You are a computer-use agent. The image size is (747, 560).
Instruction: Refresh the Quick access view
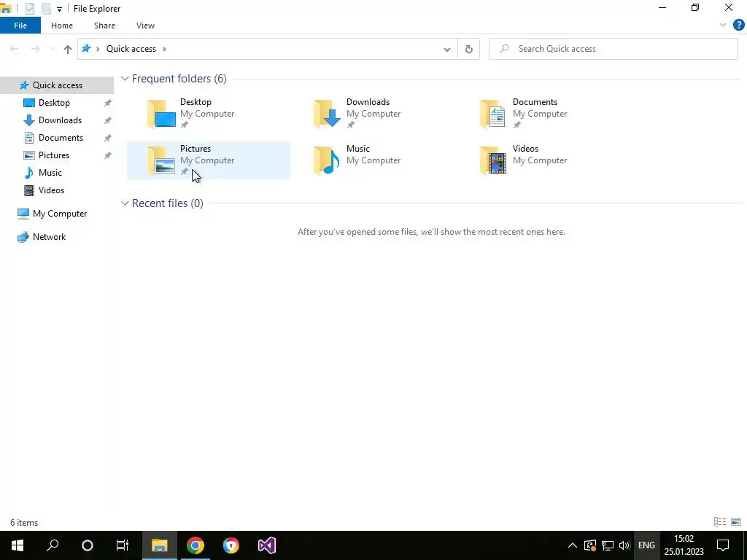(x=469, y=49)
